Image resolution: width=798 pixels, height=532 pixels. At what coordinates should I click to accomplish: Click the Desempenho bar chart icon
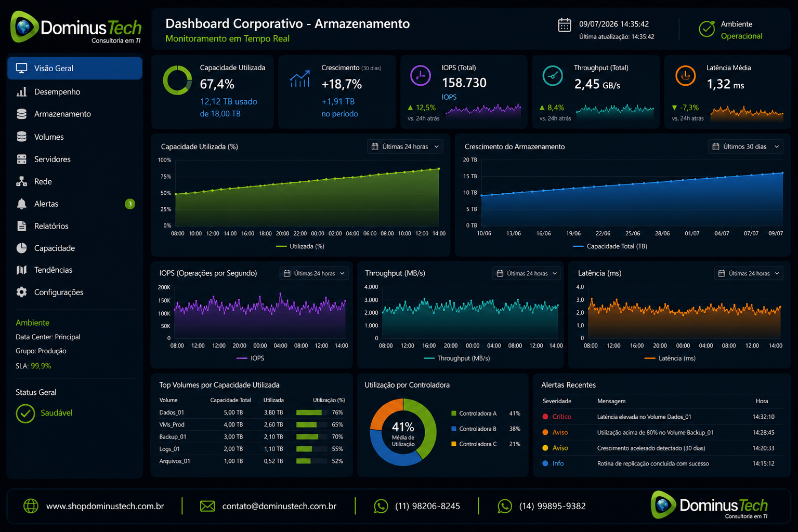tap(21, 92)
